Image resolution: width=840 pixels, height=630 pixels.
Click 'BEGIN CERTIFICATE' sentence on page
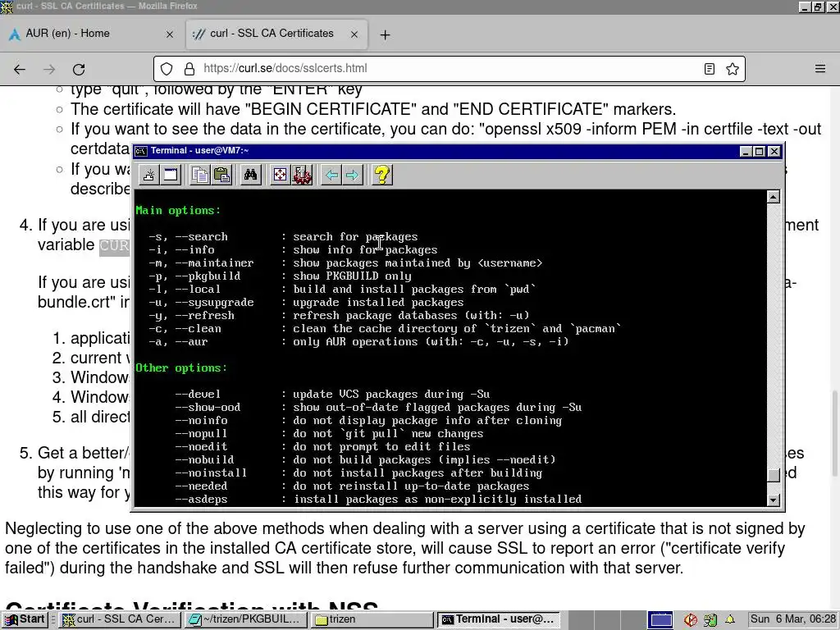click(373, 109)
